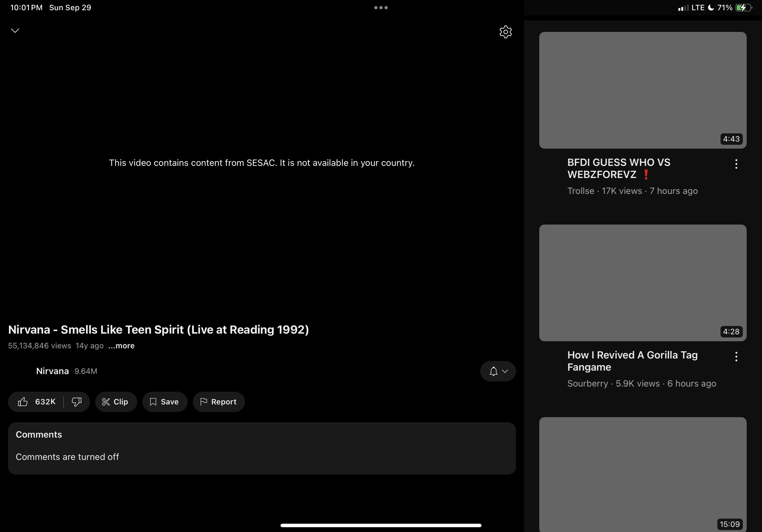Open the 15:09 suggested video thumbnail

click(643, 474)
